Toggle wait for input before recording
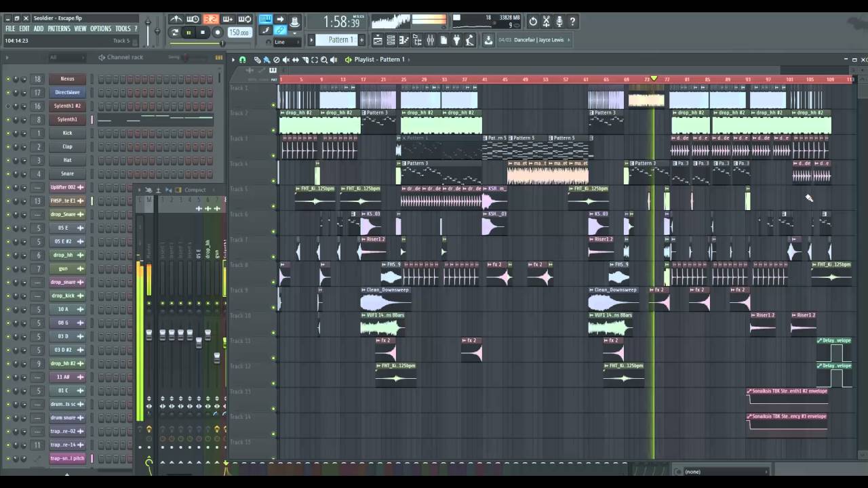Image resolution: width=868 pixels, height=488 pixels. click(193, 20)
